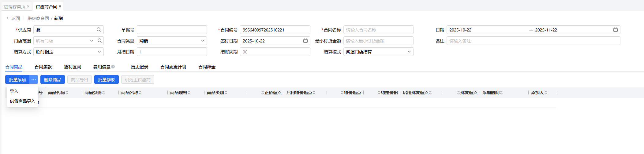Screen dimensions: 644x154
Task: Sort by 商品类别 column
Action: point(226,93)
